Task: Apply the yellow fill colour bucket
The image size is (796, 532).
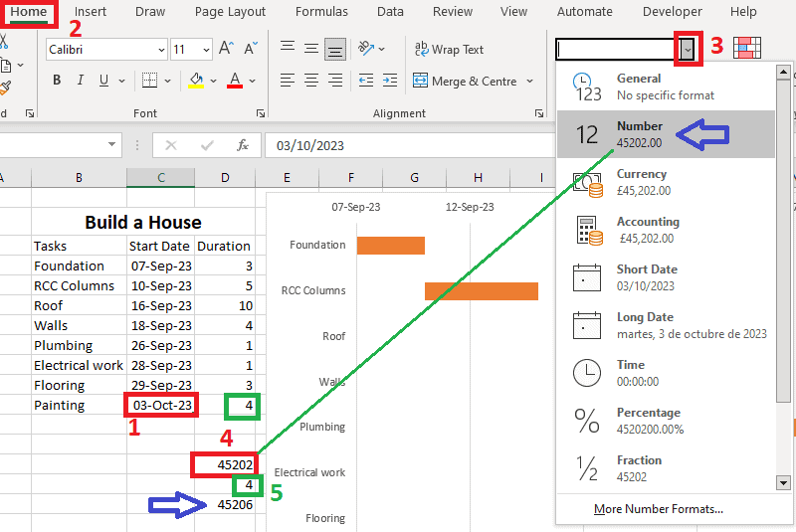Action: (196, 81)
